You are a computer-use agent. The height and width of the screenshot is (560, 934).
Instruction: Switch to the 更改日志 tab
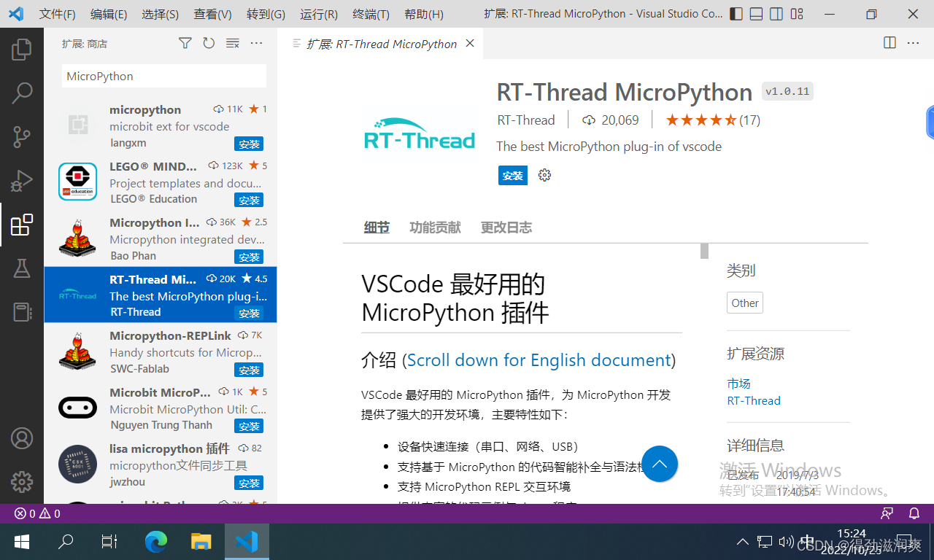click(506, 227)
